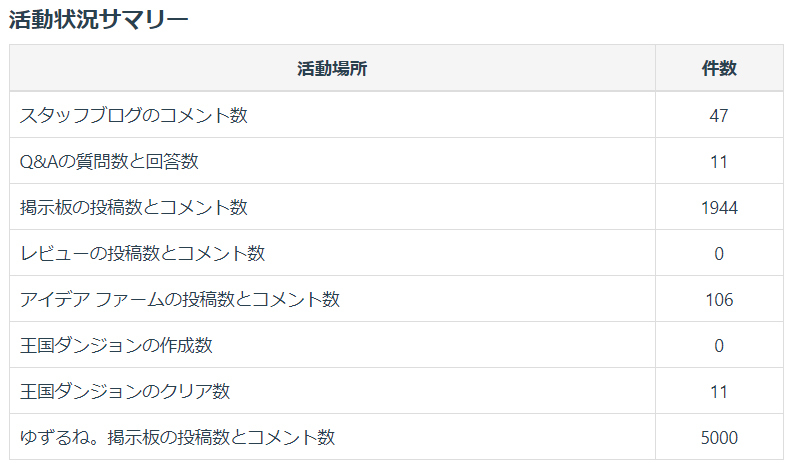797x474 pixels.
Task: Click the 活動場所 column header
Action: click(x=332, y=69)
